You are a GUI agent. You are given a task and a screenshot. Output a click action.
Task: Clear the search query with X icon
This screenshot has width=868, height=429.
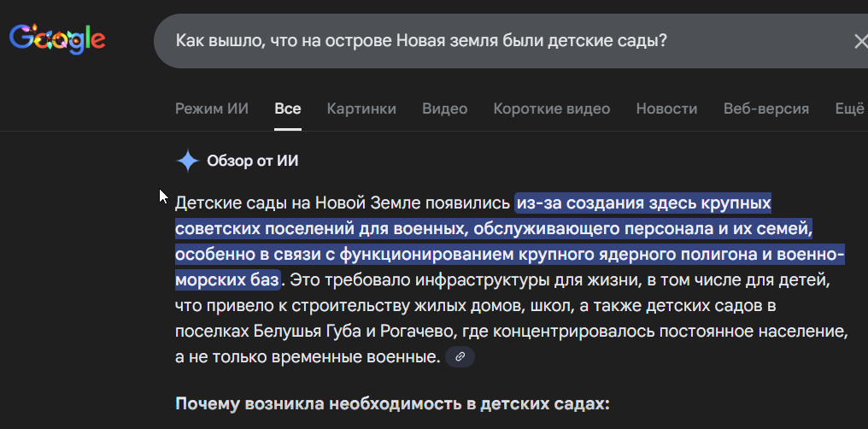860,41
